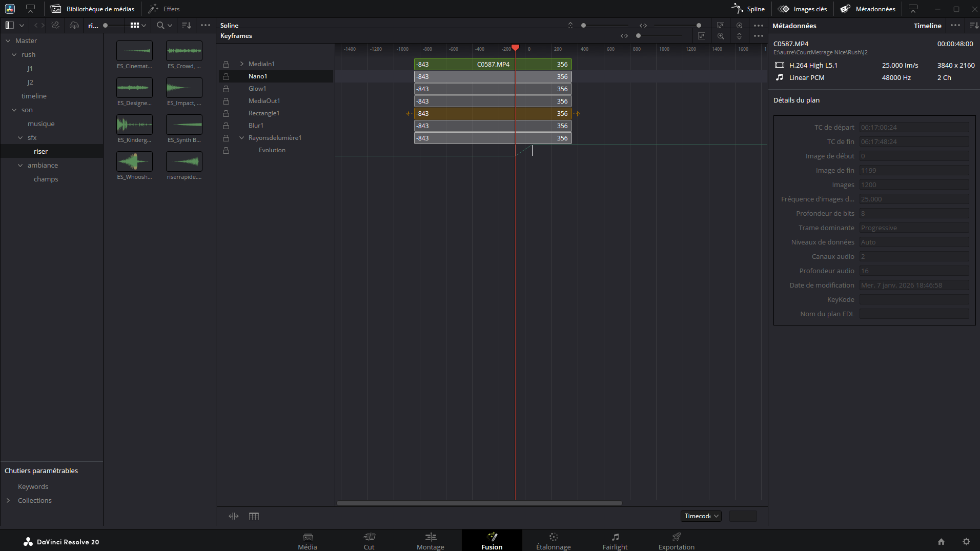Adjust the Keyframes horizontal zoom slider
The height and width of the screenshot is (551, 980).
click(638, 36)
